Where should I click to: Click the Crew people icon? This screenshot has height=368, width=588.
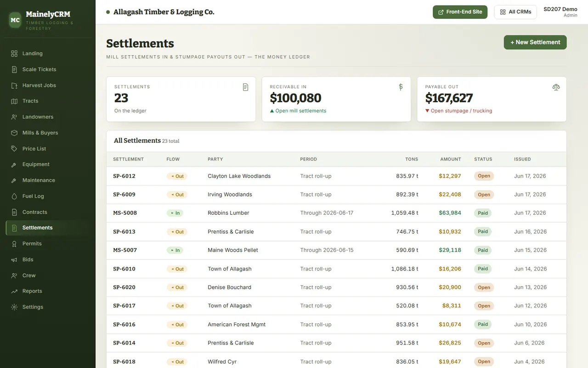pyautogui.click(x=14, y=276)
